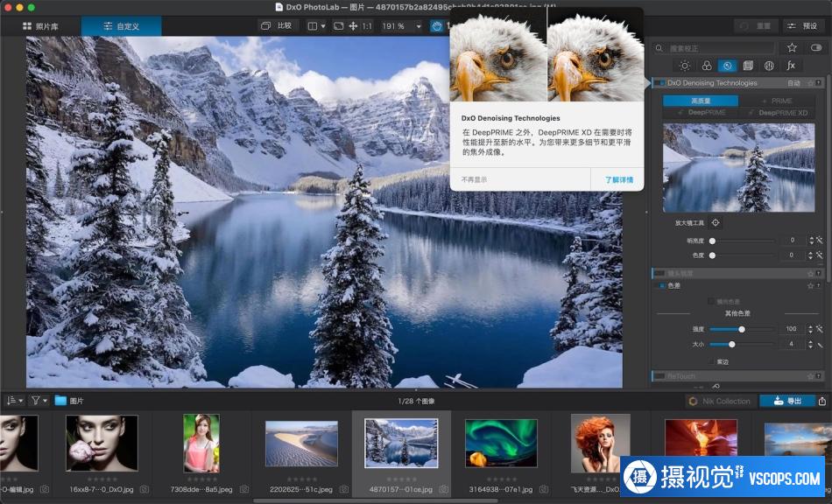The width and height of the screenshot is (832, 504).
Task: Click the 强度 value stepper arrows
Action: click(x=811, y=329)
